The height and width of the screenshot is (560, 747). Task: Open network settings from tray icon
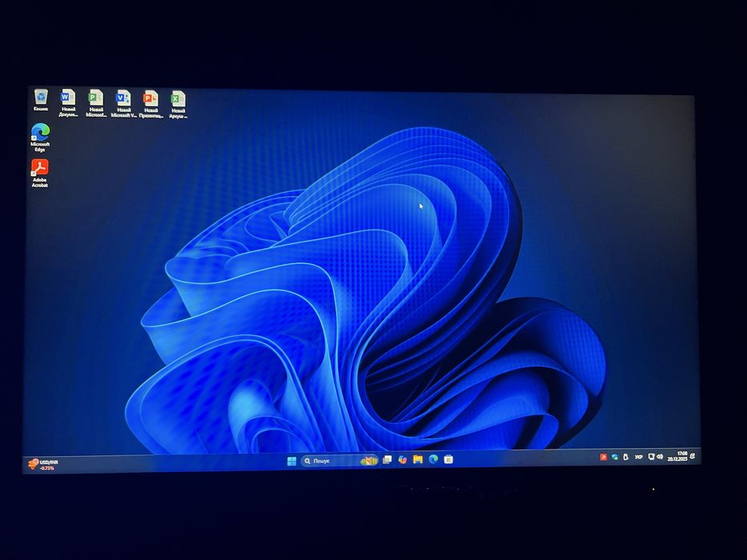coord(651,457)
